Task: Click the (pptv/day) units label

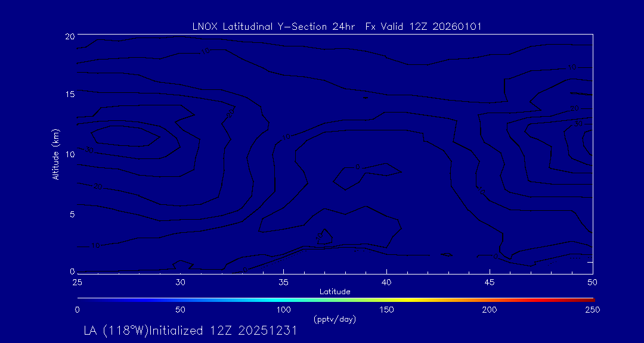Action: coord(335,319)
